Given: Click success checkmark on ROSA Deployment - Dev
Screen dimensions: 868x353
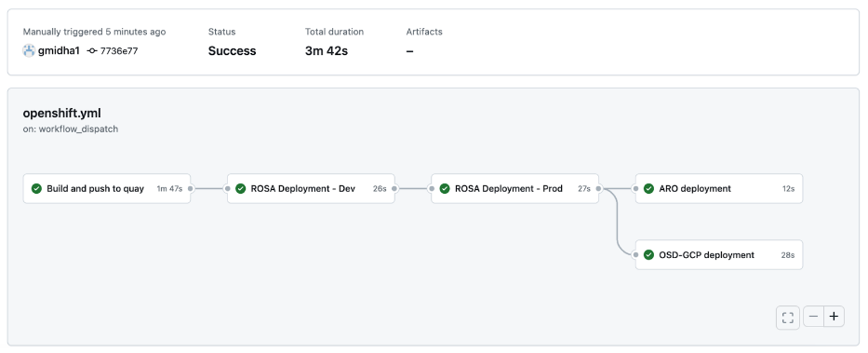Looking at the screenshot, I should click(x=240, y=188).
